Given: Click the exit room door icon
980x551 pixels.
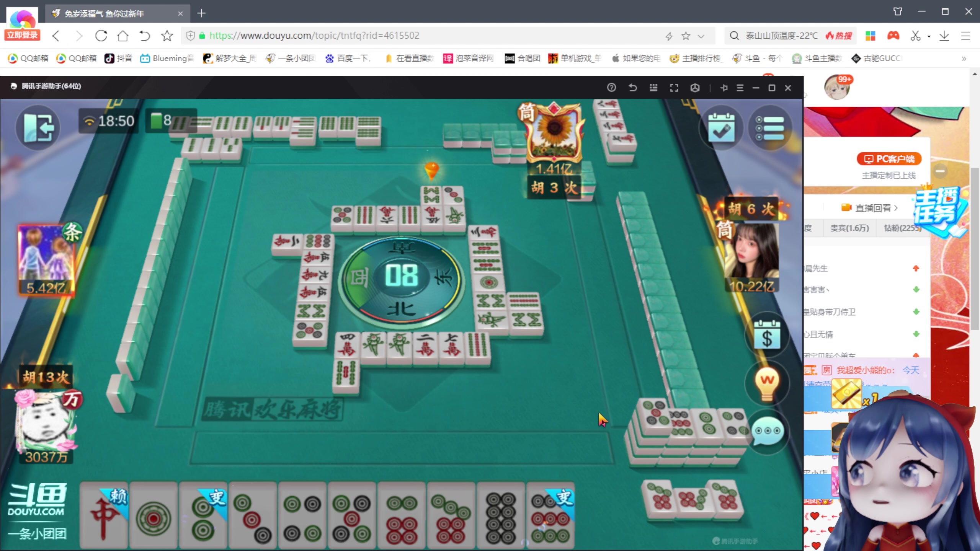Looking at the screenshot, I should point(38,128).
